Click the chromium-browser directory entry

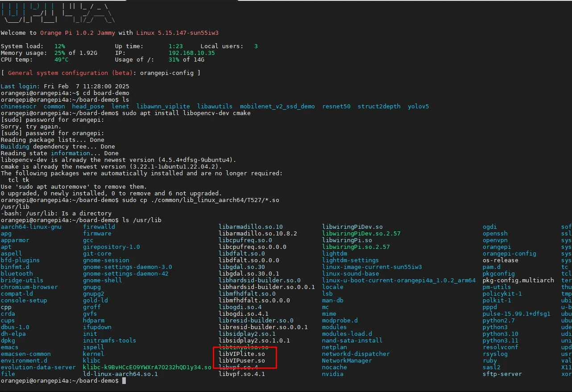[29, 287]
